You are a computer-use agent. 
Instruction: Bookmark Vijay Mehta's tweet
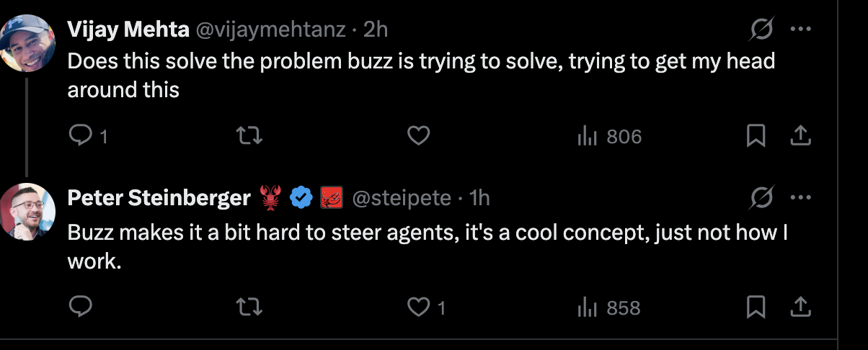(x=755, y=136)
